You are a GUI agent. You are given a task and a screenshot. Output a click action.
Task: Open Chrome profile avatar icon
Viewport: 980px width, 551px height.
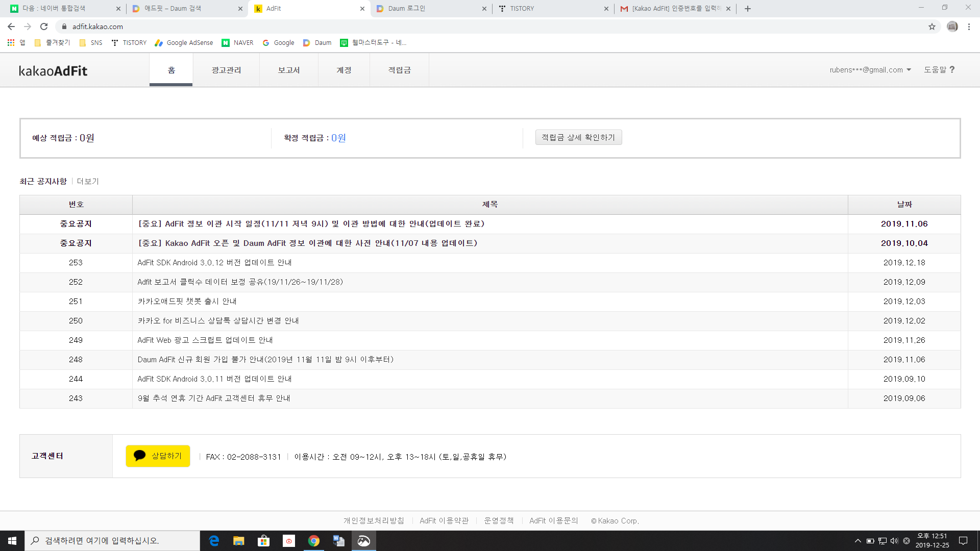pos(952,27)
